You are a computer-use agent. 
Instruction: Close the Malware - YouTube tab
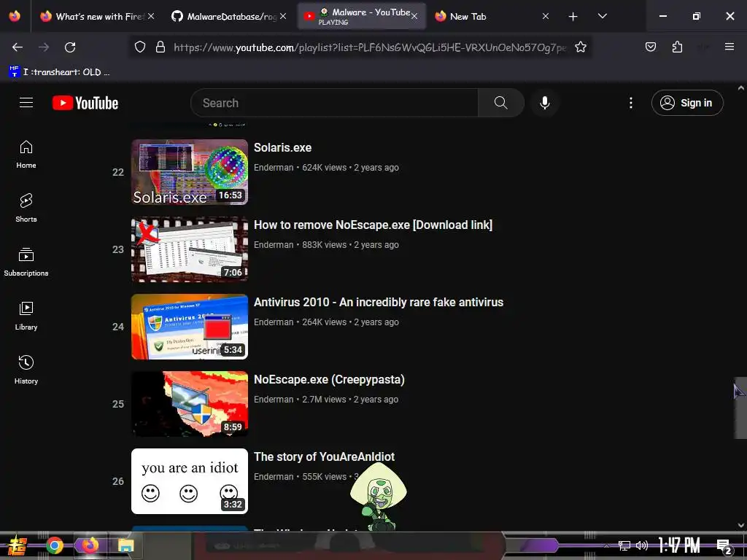coord(414,17)
